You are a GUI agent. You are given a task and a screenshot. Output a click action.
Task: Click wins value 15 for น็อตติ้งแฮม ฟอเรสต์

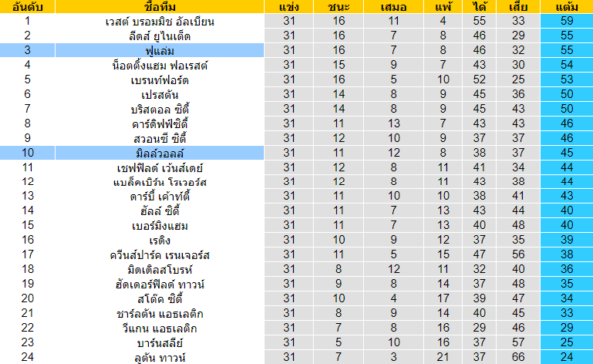(x=338, y=65)
